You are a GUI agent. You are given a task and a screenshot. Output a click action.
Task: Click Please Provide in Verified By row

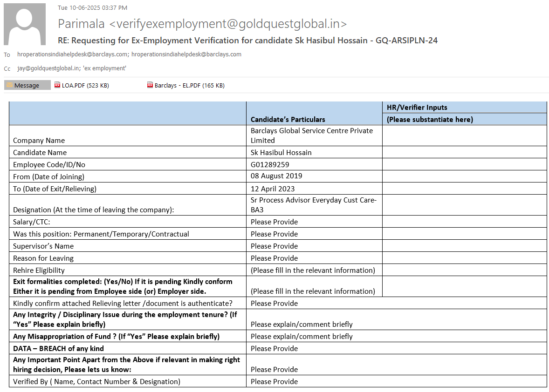pyautogui.click(x=274, y=381)
